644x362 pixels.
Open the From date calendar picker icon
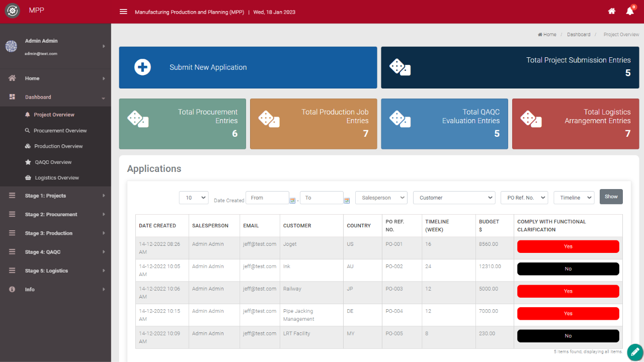(x=292, y=200)
